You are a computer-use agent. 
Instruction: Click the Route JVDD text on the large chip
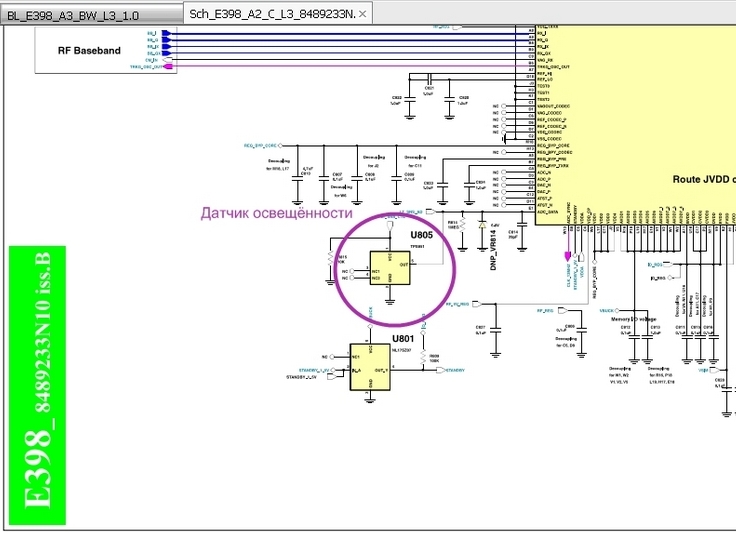click(x=704, y=179)
